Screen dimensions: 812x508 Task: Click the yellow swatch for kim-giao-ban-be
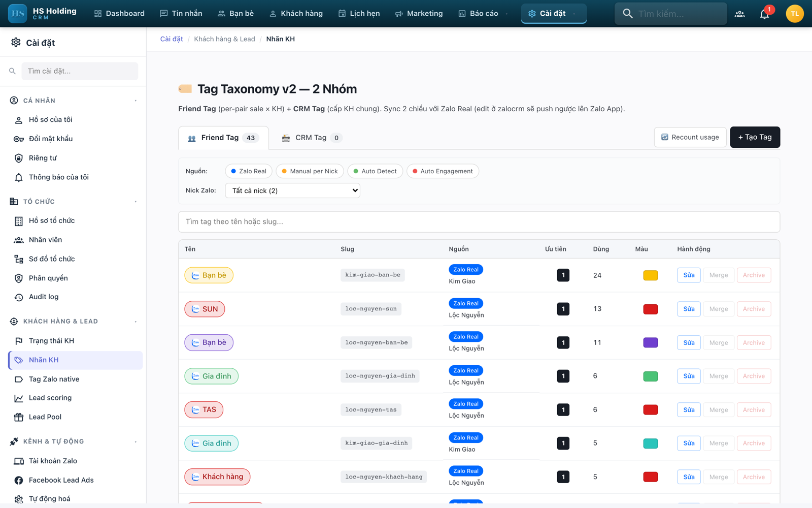pyautogui.click(x=651, y=275)
